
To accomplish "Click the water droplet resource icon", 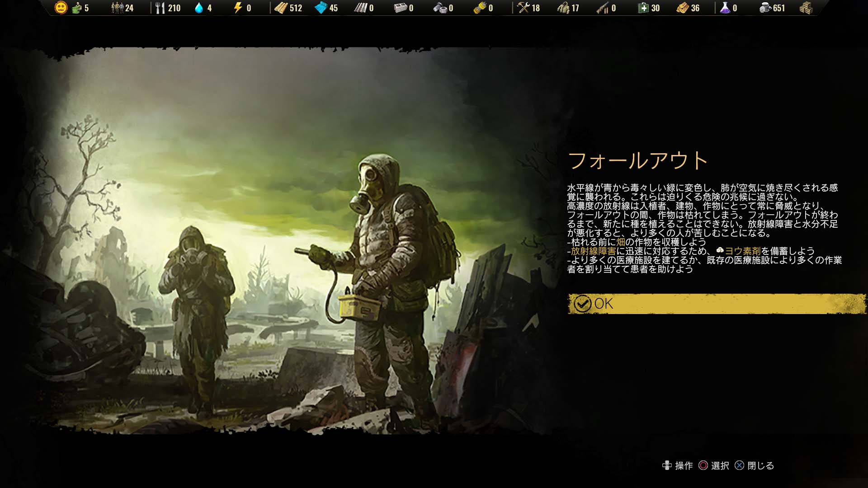I will (x=199, y=8).
